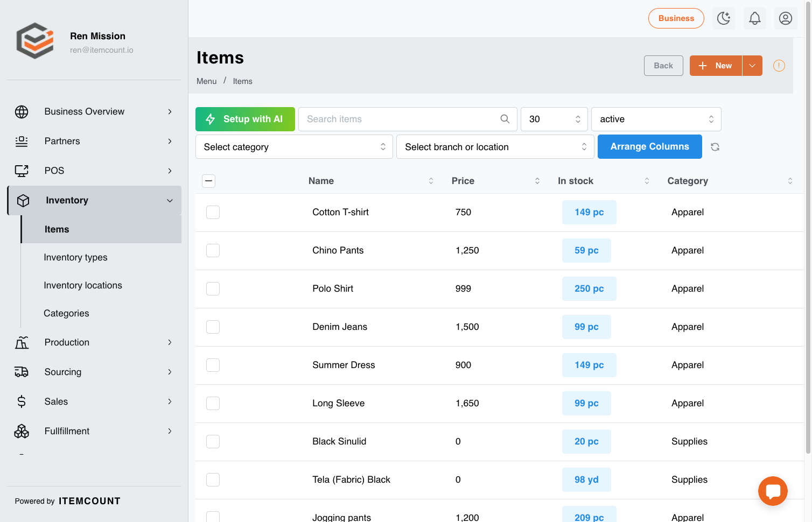Click the orange info warning icon
This screenshot has width=812, height=522.
[779, 66]
